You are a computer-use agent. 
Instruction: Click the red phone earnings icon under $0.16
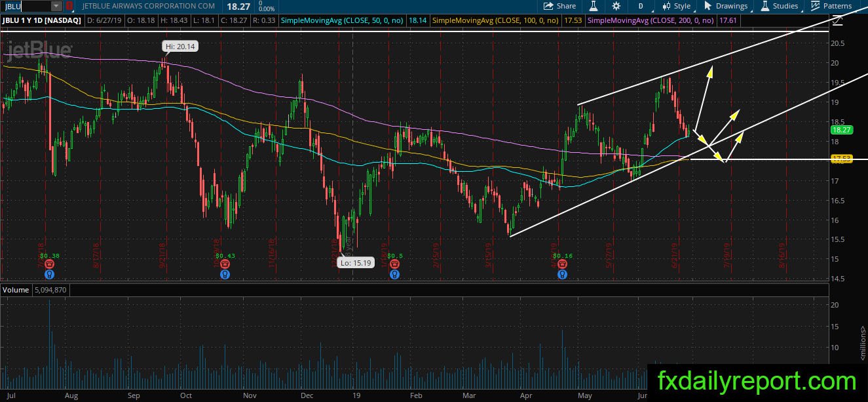point(562,264)
